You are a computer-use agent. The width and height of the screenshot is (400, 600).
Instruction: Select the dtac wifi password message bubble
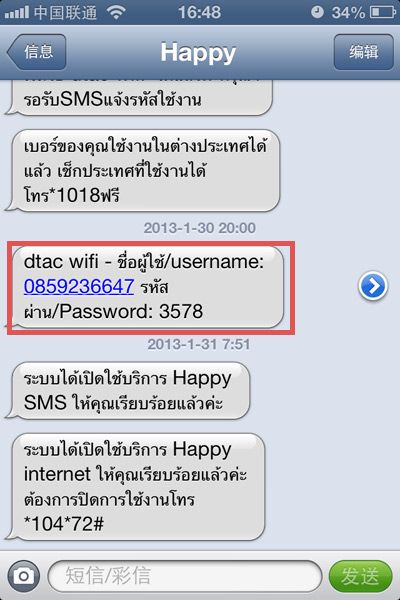click(x=145, y=287)
